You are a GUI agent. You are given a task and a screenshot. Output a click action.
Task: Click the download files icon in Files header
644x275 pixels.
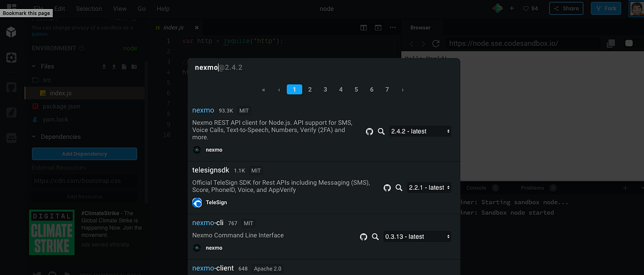tap(105, 66)
